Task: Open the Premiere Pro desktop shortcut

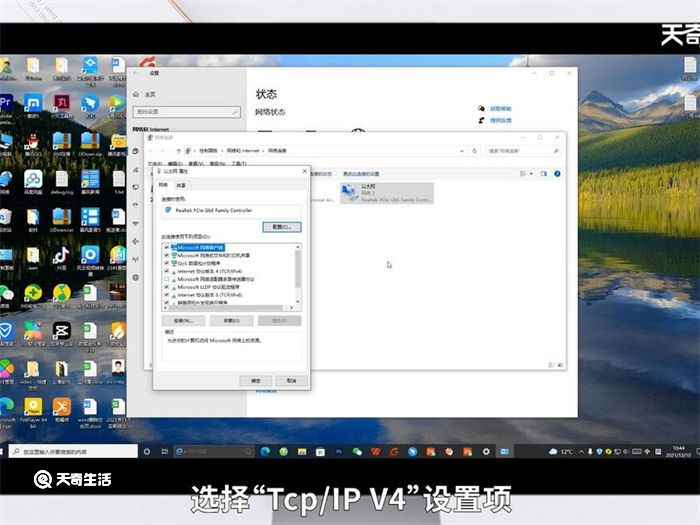Action: (x=6, y=104)
